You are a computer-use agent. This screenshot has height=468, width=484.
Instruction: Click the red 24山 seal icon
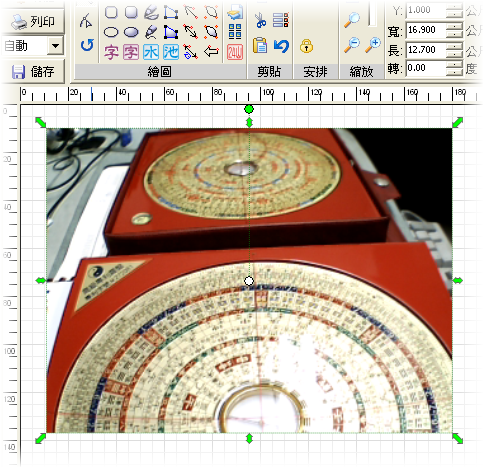pos(235,52)
